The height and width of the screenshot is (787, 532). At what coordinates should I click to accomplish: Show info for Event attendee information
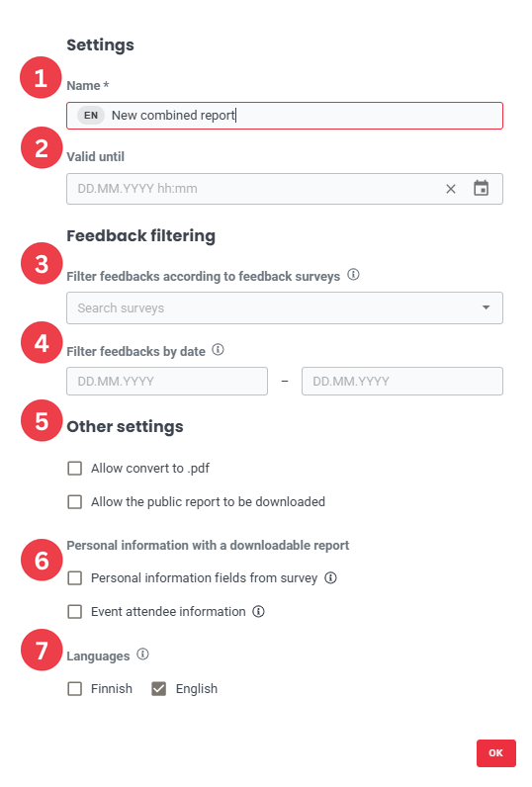(258, 611)
